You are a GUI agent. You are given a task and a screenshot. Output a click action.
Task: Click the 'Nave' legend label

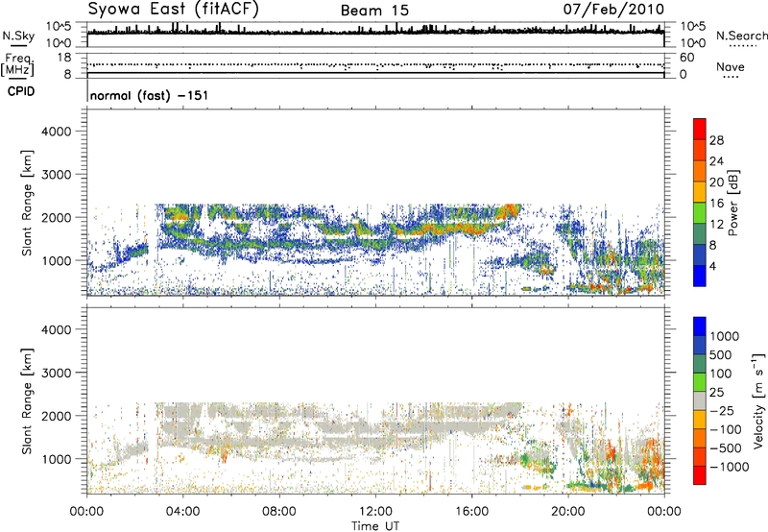coord(731,67)
